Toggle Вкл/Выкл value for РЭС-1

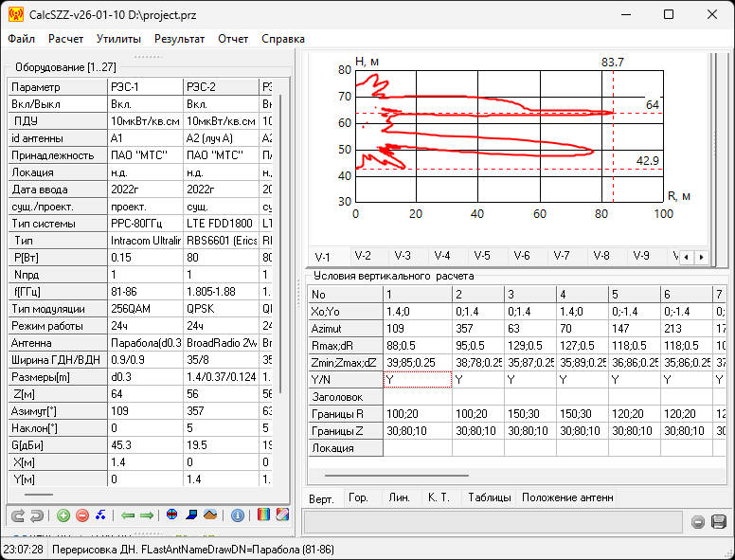144,104
